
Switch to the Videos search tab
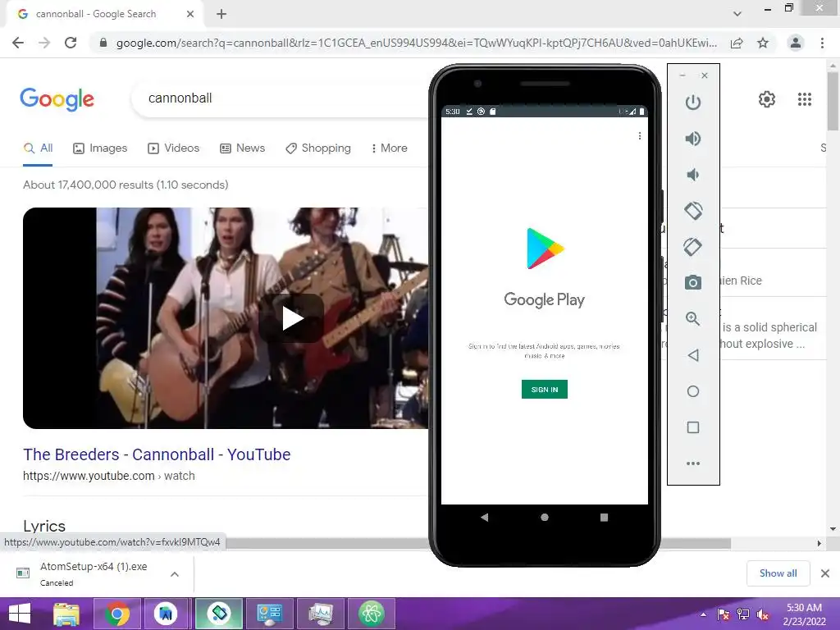(174, 148)
